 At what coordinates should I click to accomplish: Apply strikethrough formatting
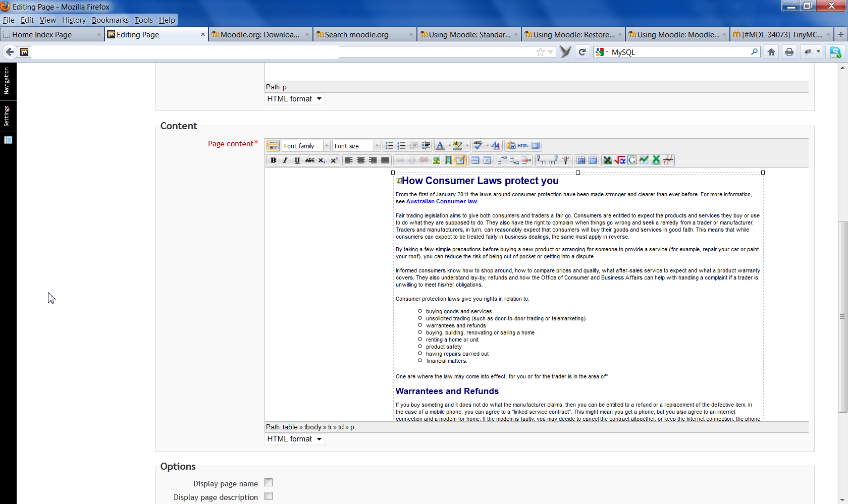[x=310, y=160]
